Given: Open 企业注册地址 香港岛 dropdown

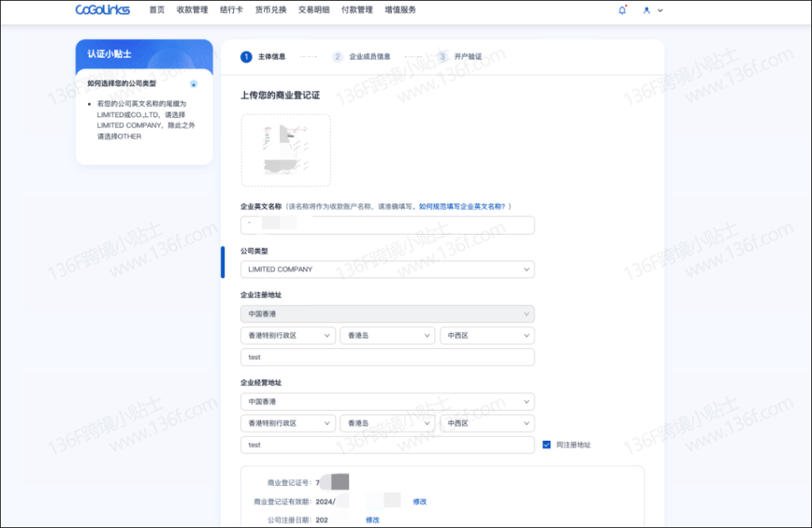Looking at the screenshot, I should (387, 335).
